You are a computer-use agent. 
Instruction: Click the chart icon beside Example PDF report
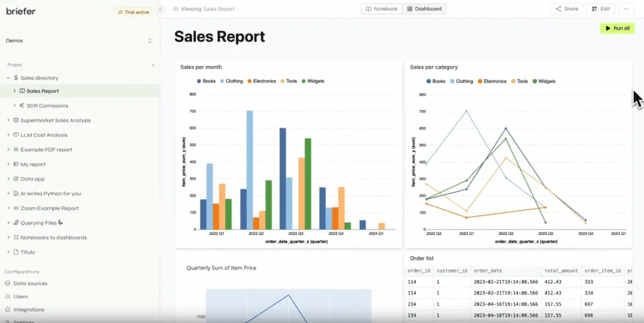coord(16,150)
